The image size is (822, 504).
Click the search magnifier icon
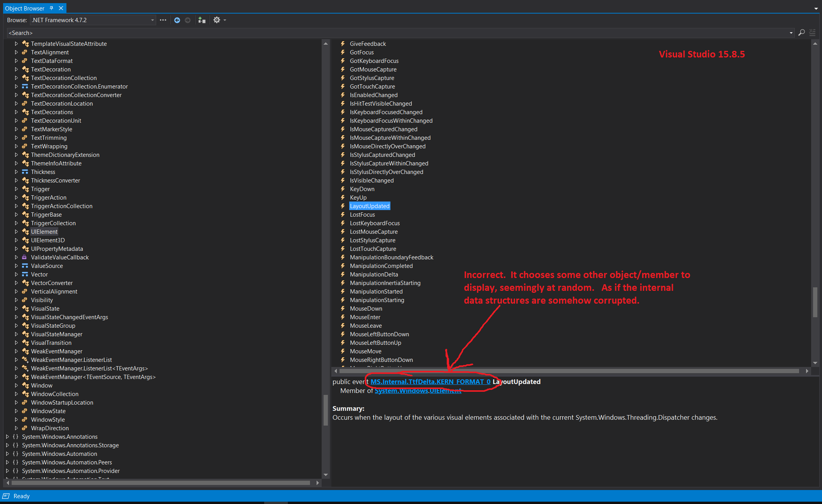pos(801,33)
